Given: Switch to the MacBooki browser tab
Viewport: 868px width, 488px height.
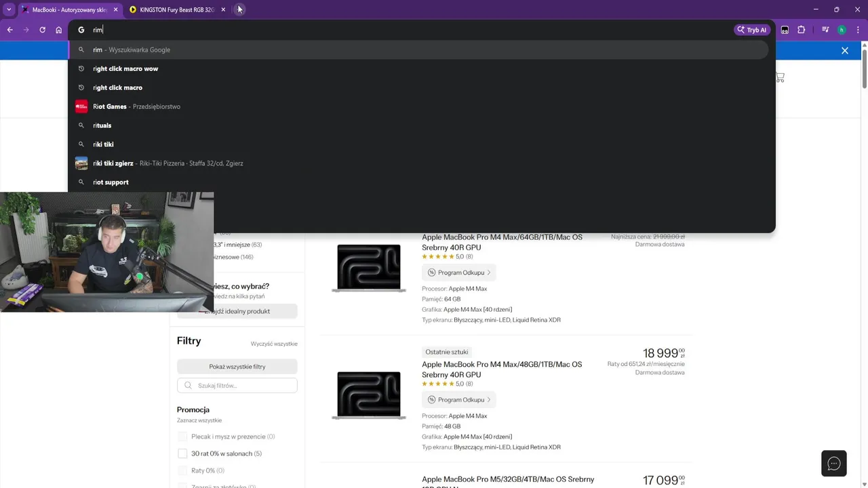Looking at the screenshot, I should click(69, 9).
